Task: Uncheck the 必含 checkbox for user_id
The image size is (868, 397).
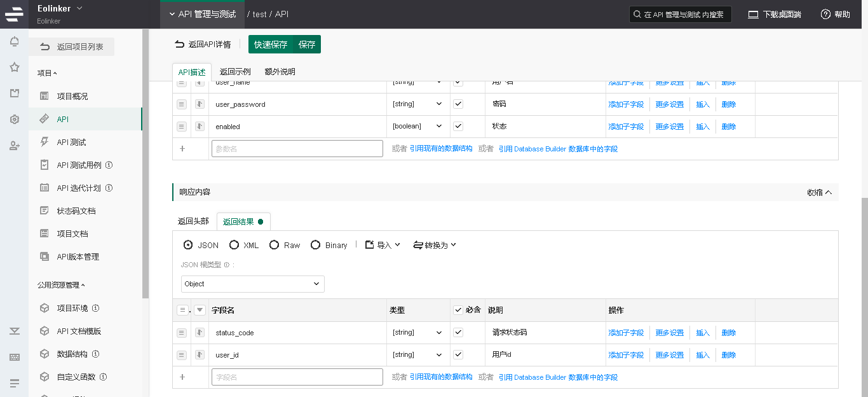Action: [458, 354]
